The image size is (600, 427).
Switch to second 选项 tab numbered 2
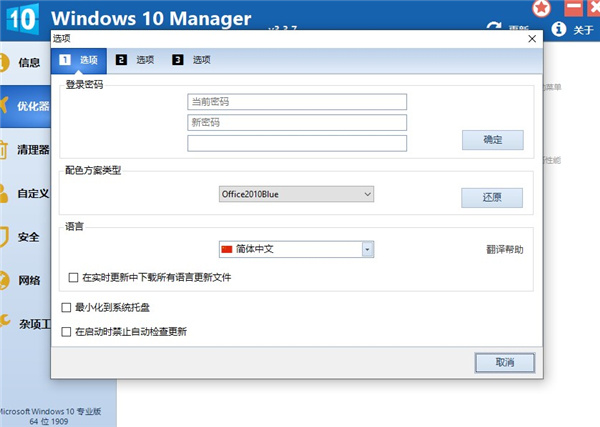pos(135,60)
